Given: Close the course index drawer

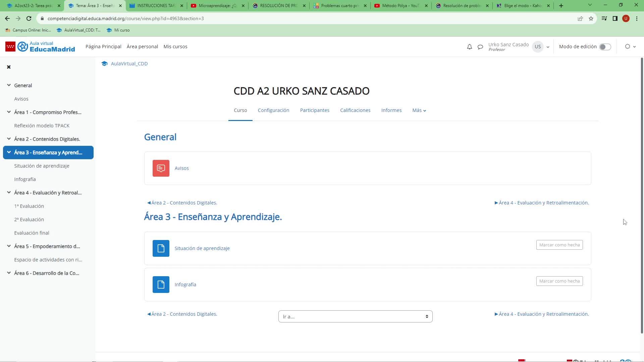Looking at the screenshot, I should pyautogui.click(x=9, y=67).
